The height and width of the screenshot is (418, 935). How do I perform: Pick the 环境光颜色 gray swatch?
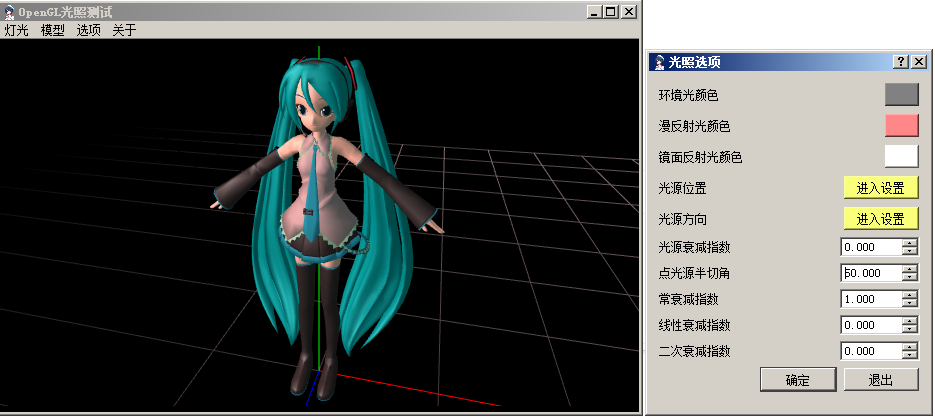901,95
